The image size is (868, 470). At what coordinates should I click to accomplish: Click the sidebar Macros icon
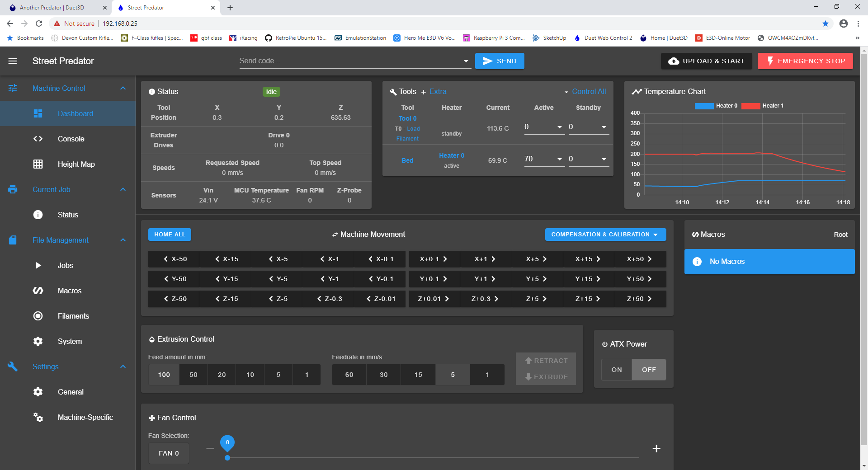[38, 291]
